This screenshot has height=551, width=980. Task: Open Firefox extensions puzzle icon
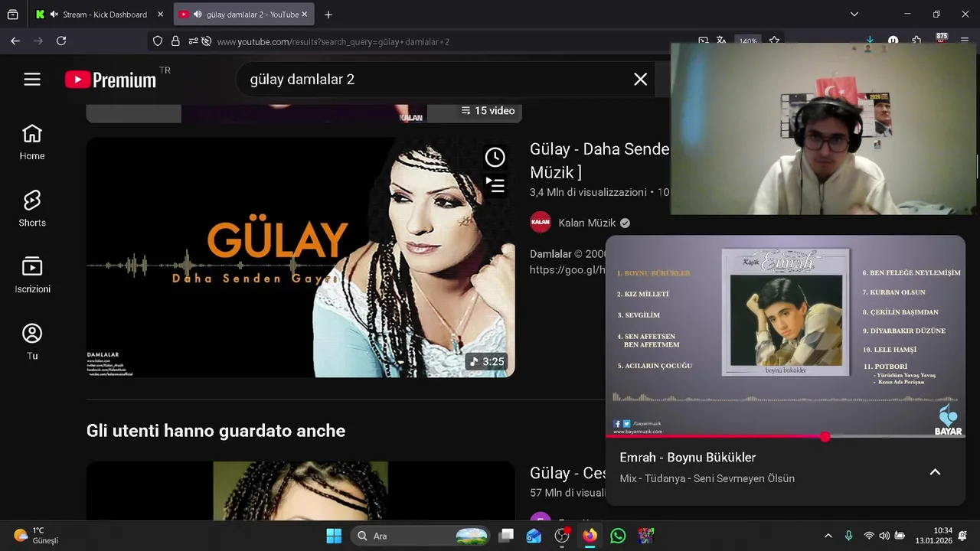pyautogui.click(x=916, y=41)
